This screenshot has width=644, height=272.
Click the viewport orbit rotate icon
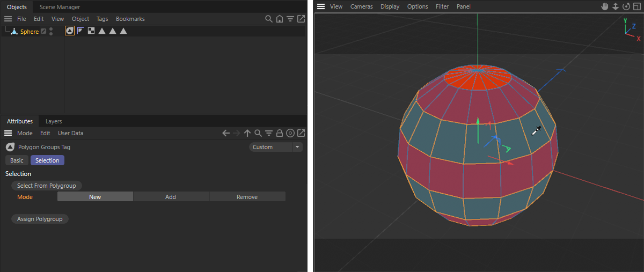tap(626, 6)
